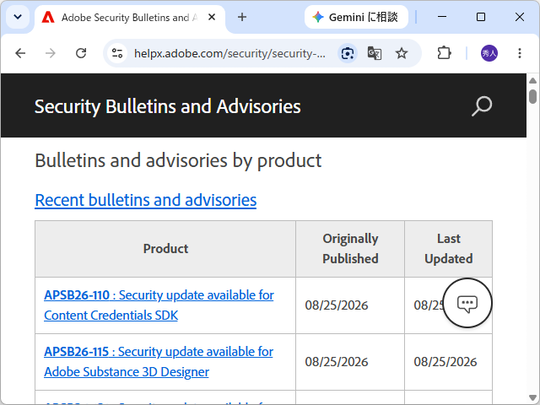Open the chat feedback bubble icon
540x405 pixels.
467,303
